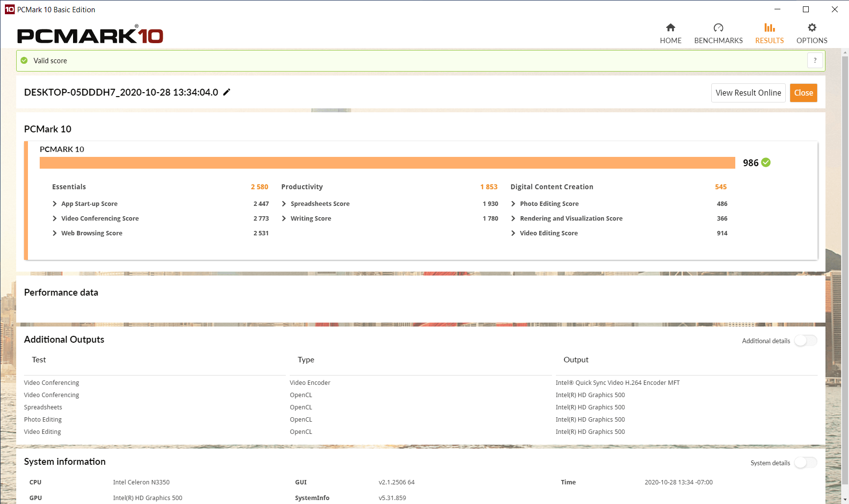The image size is (849, 504).
Task: Expand Video Conferencing Score breakdown
Action: pos(54,219)
